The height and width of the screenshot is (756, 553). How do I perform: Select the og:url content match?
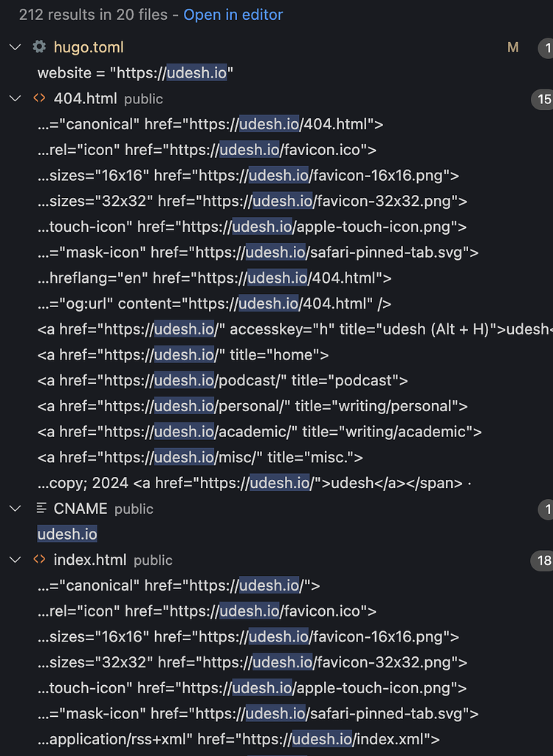[x=215, y=303]
